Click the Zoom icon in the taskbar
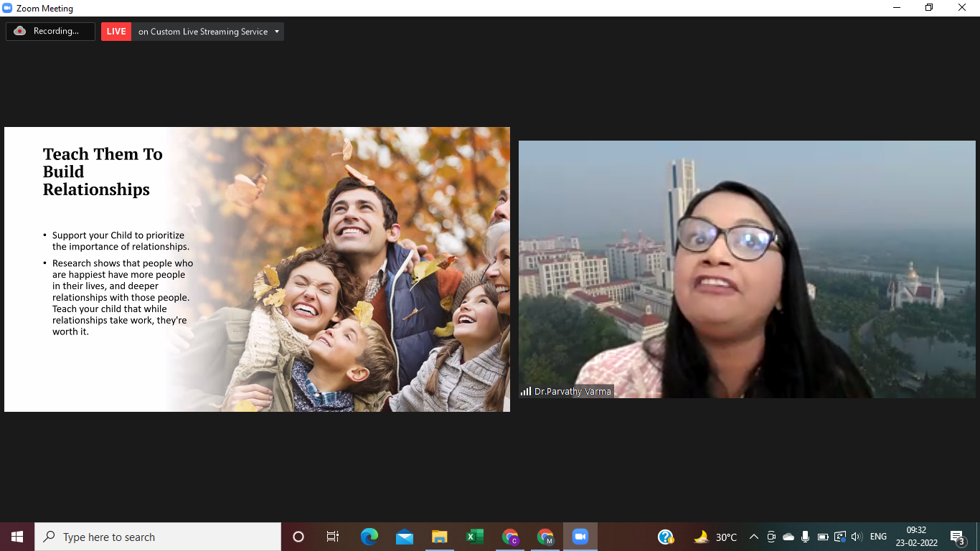The height and width of the screenshot is (551, 980). click(x=580, y=537)
